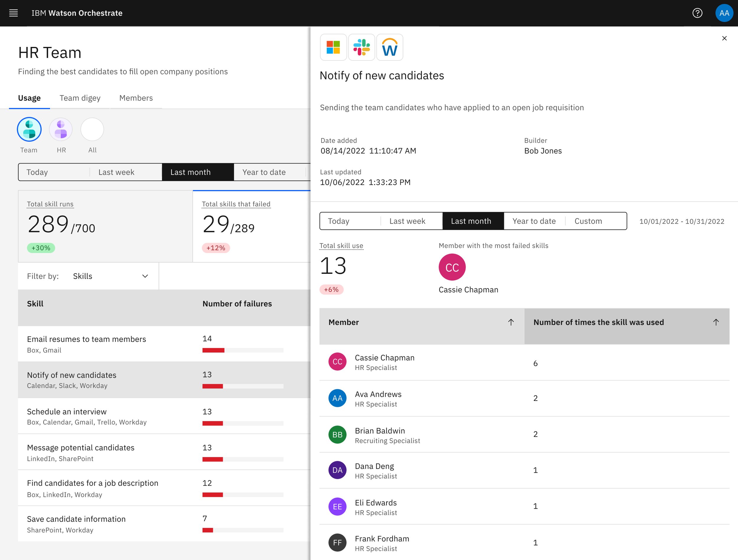
Task: Select Last month in the left date switcher
Action: click(198, 172)
